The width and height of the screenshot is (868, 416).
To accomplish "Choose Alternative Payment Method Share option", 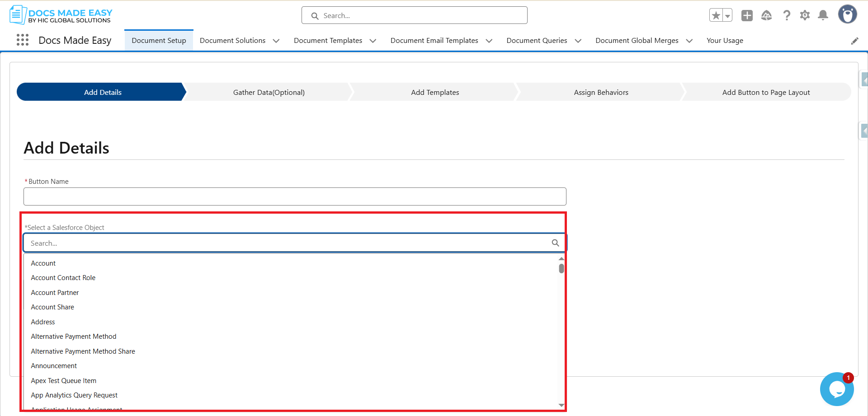I will (83, 351).
